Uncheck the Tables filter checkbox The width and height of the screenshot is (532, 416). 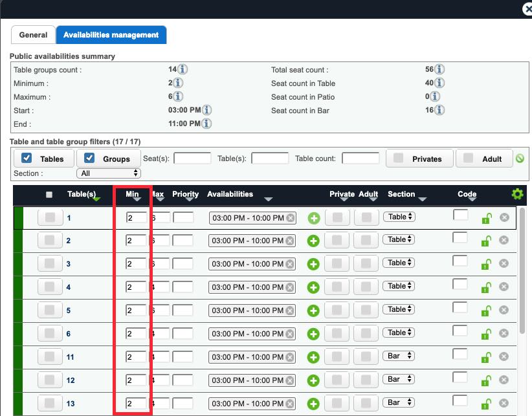click(27, 158)
